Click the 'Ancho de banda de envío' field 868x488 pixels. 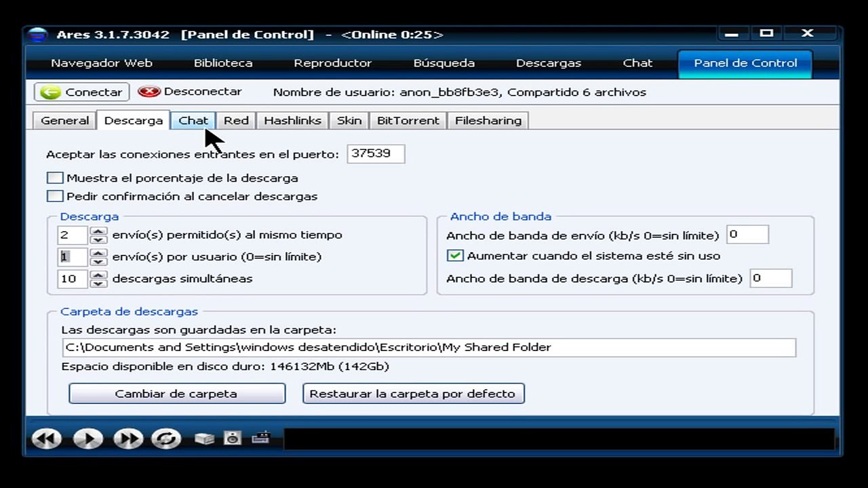747,235
